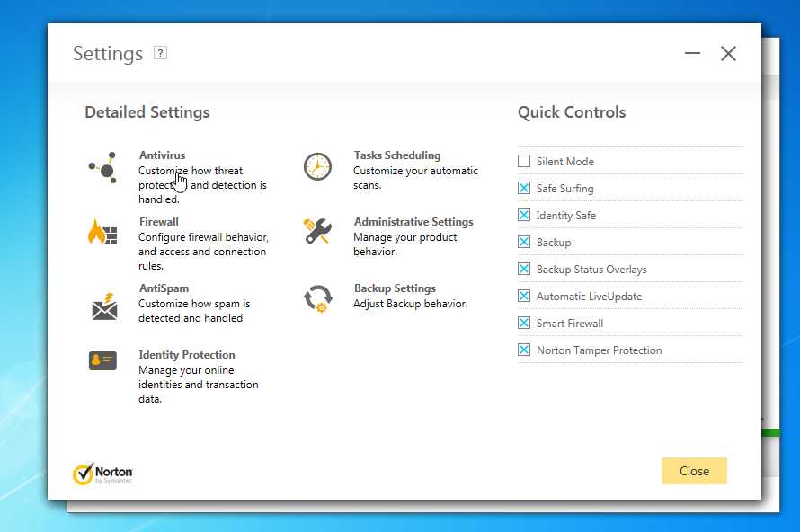Disable the Smart Firewall checkbox
This screenshot has width=800, height=532.
(524, 324)
